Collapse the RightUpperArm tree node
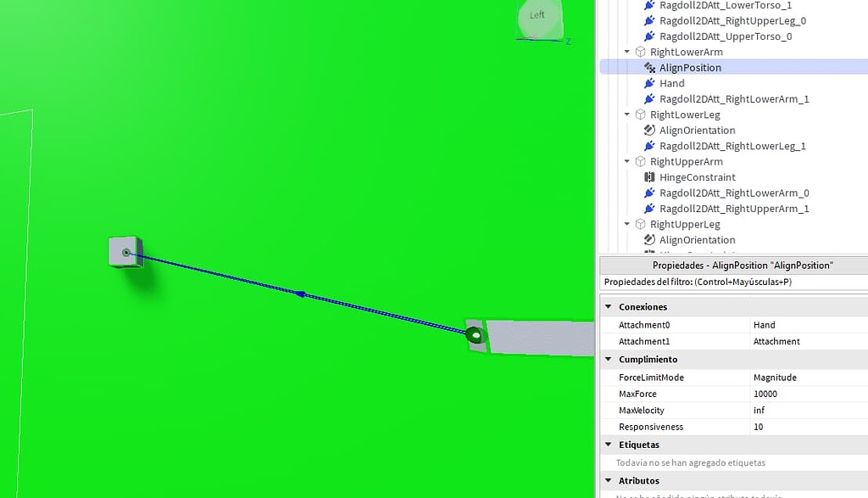 pyautogui.click(x=626, y=161)
